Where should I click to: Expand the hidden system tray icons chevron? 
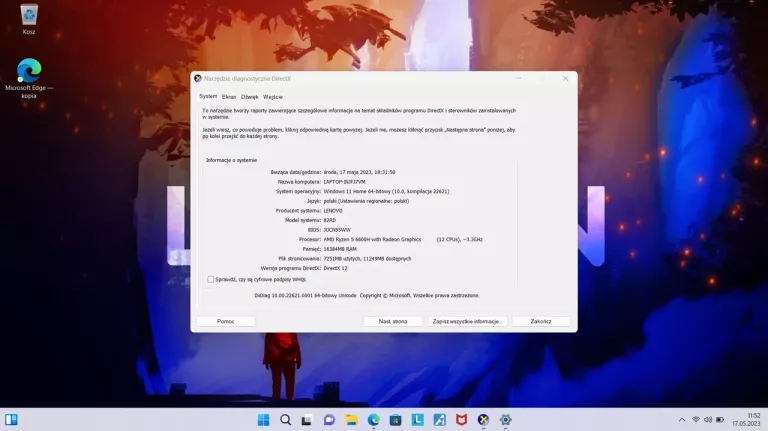[x=682, y=420]
